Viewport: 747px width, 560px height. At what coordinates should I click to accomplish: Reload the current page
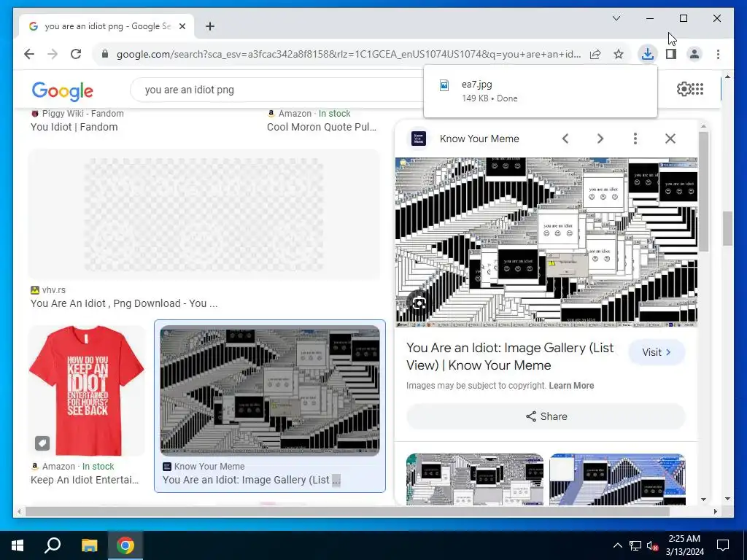pos(76,54)
